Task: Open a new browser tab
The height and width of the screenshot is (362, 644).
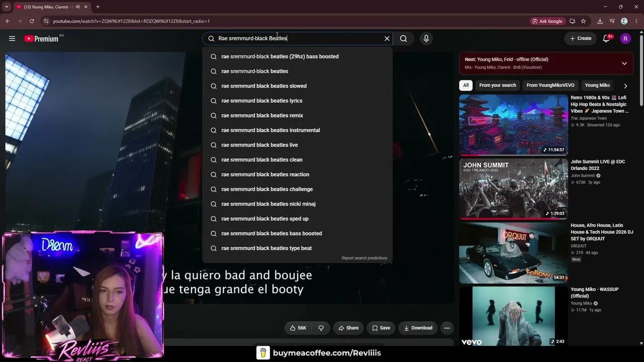Action: click(x=98, y=7)
